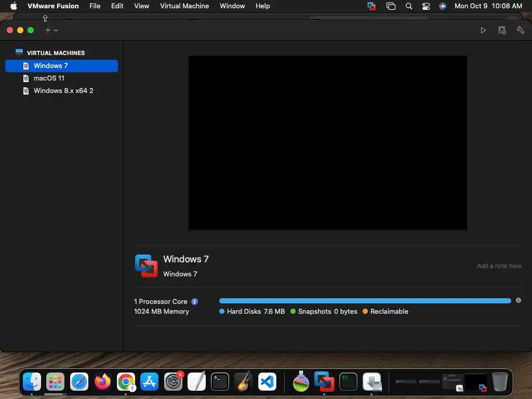Click the refresh icon beside the disk usage bar

pos(518,301)
